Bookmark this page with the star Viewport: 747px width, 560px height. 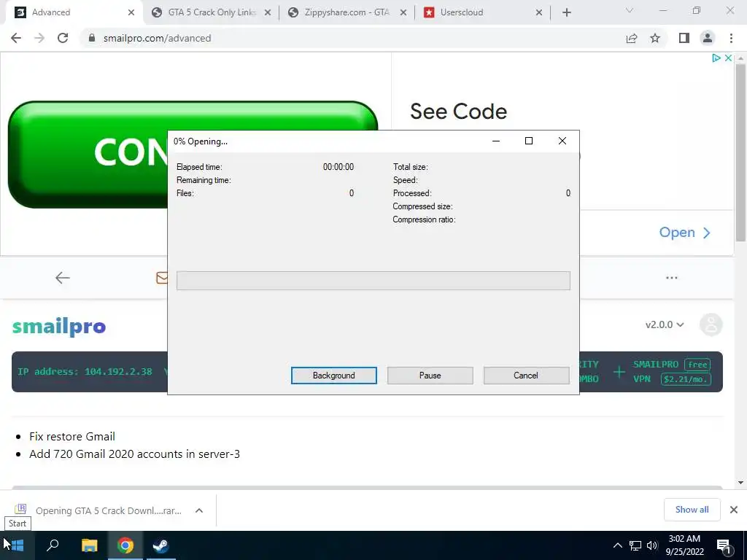[x=655, y=38]
